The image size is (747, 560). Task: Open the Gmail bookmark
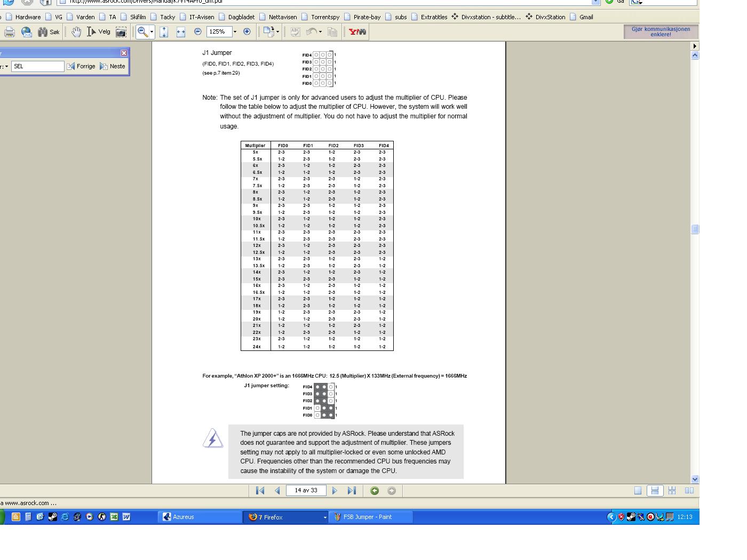(582, 17)
